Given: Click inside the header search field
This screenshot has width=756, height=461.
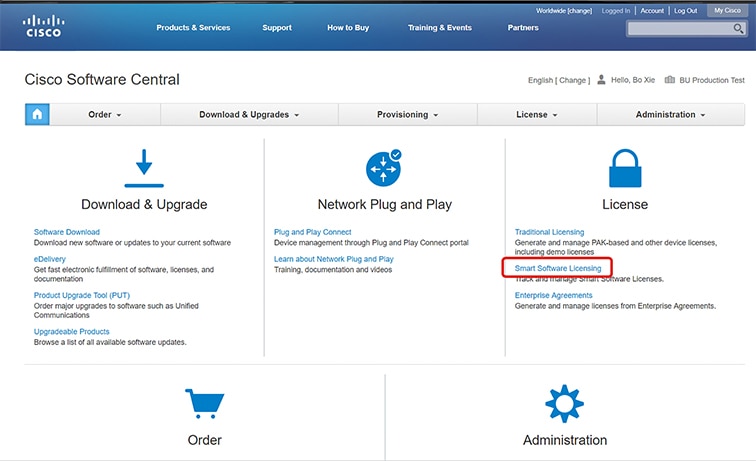Looking at the screenshot, I should 680,29.
